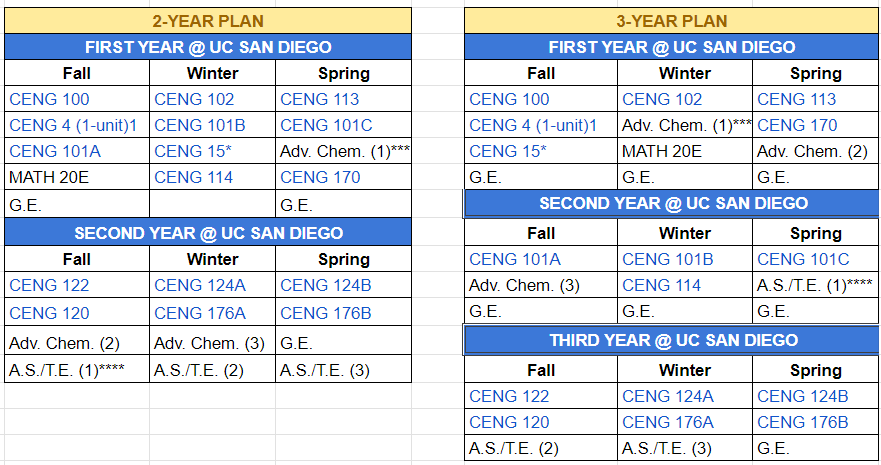Open CENG 100 link in the 2-year plan
The image size is (881, 465).
[49, 99]
